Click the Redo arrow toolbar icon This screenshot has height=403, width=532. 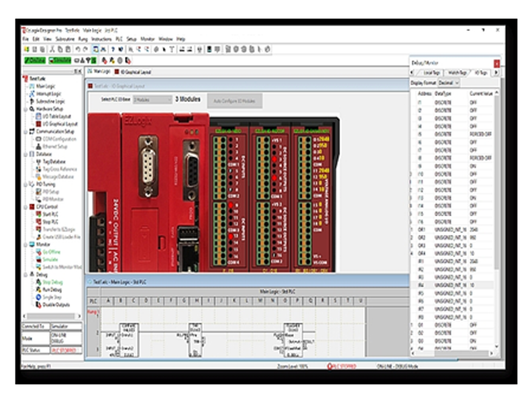pyautogui.click(x=85, y=50)
